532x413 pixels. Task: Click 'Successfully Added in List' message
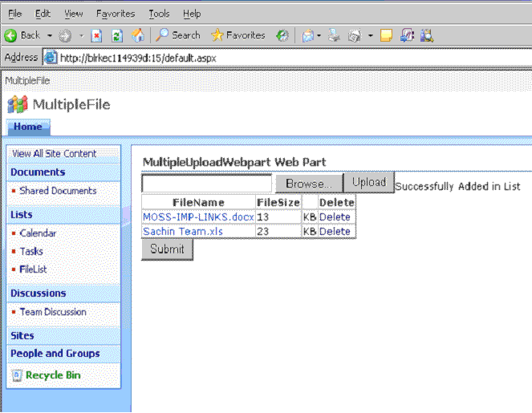pyautogui.click(x=457, y=187)
